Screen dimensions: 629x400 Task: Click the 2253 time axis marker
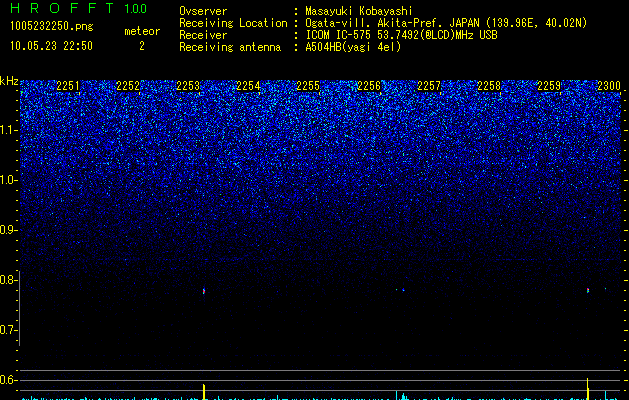click(x=188, y=86)
